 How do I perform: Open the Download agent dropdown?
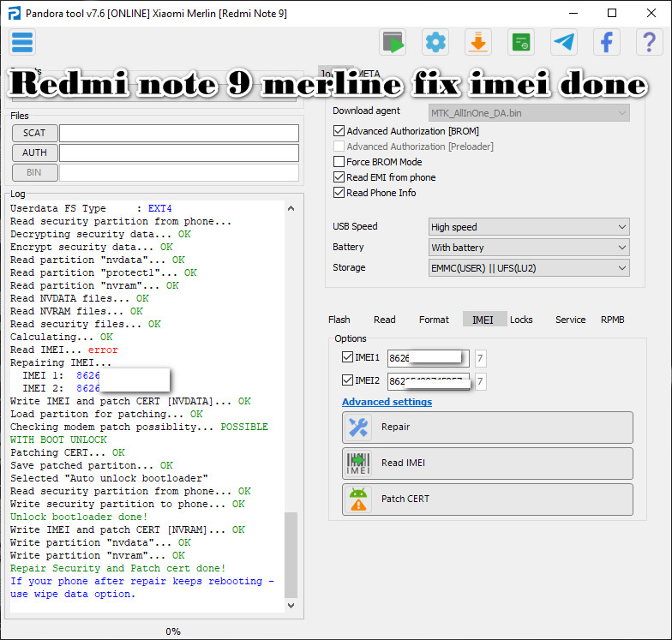(x=529, y=113)
